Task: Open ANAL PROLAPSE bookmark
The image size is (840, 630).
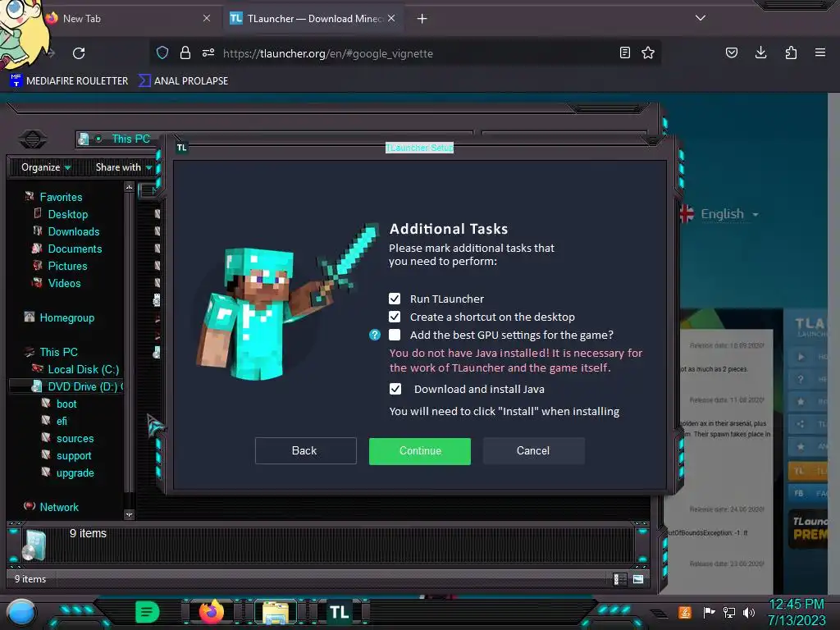Action: point(183,81)
